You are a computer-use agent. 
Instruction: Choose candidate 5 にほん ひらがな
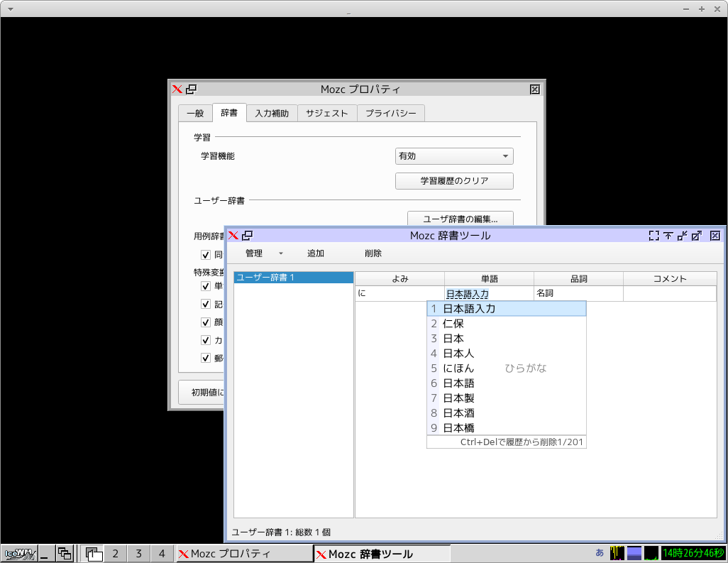pyautogui.click(x=507, y=368)
